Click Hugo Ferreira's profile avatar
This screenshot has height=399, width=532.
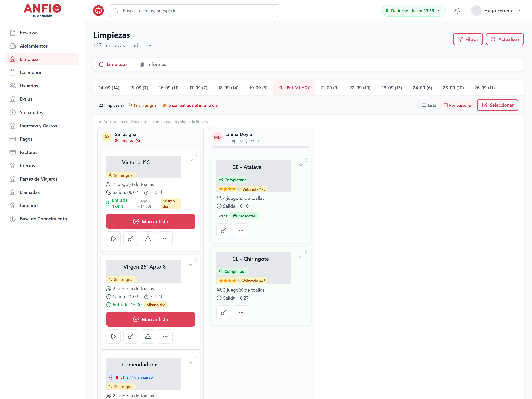pyautogui.click(x=476, y=11)
